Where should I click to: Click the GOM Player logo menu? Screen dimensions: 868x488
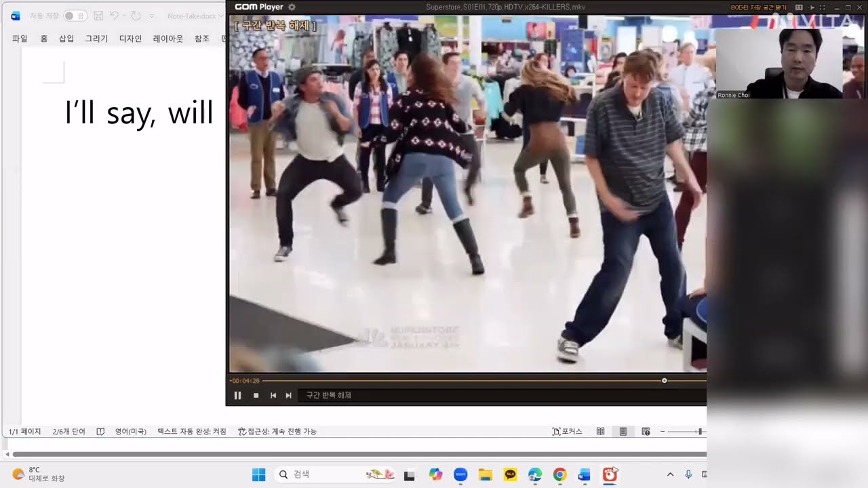(x=258, y=7)
